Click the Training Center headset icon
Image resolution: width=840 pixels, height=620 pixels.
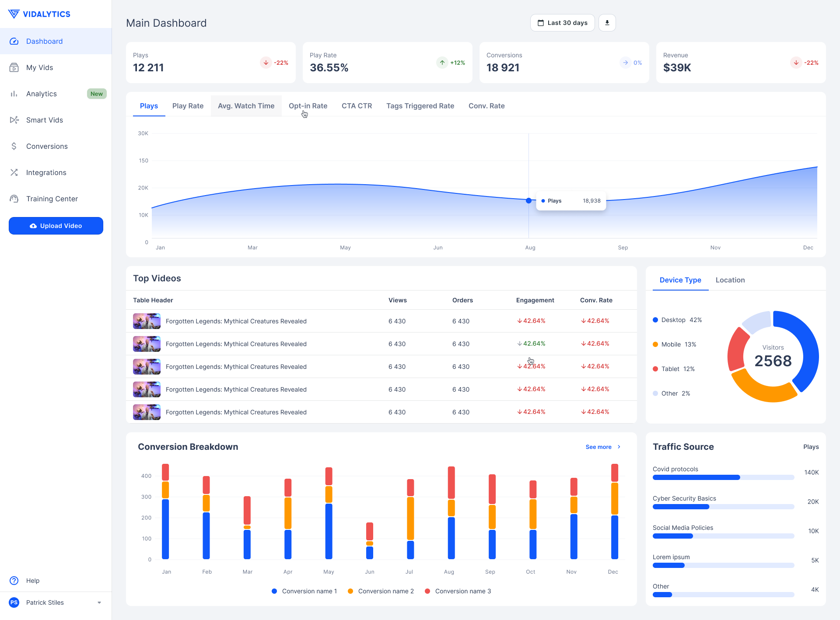tap(14, 199)
